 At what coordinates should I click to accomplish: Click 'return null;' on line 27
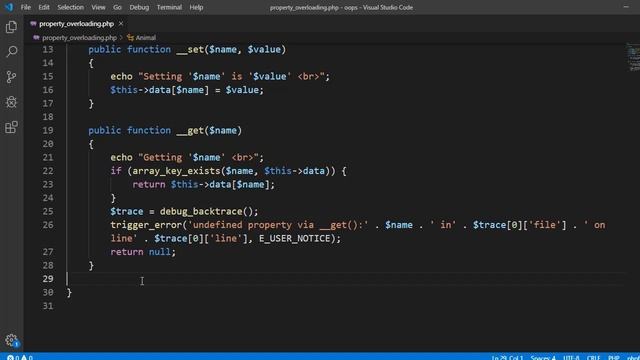click(143, 252)
